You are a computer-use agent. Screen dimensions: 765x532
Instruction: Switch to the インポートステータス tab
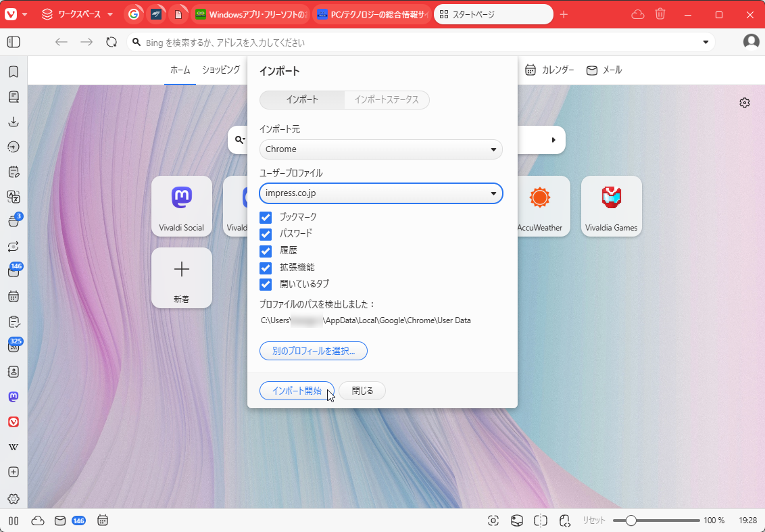pos(387,99)
